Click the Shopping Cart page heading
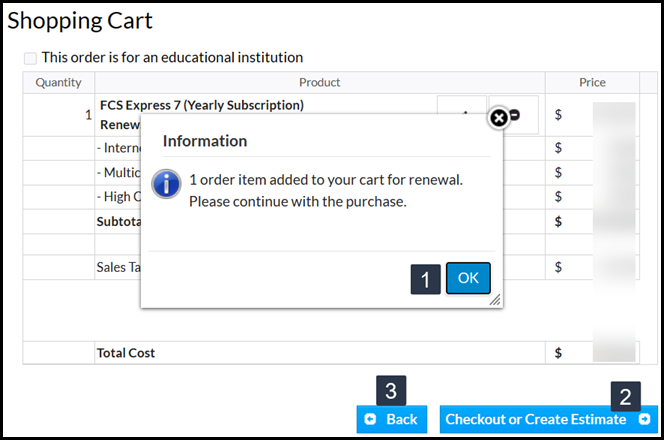The width and height of the screenshot is (664, 440). (x=80, y=19)
